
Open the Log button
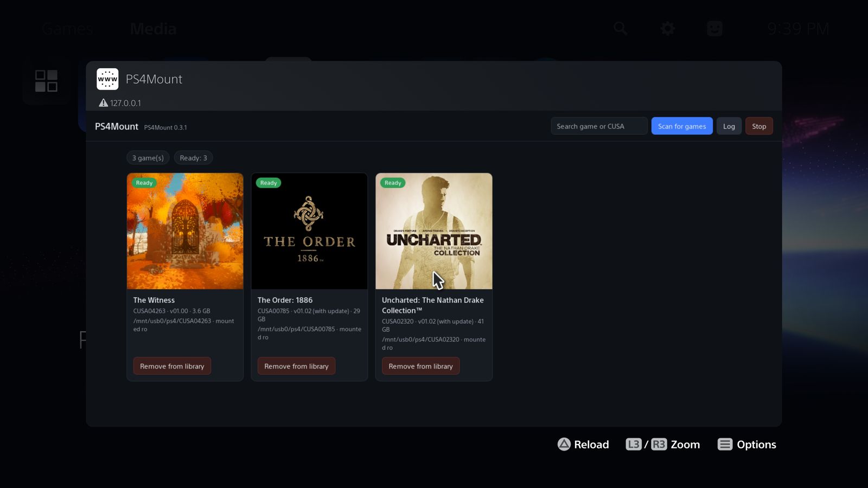point(729,126)
